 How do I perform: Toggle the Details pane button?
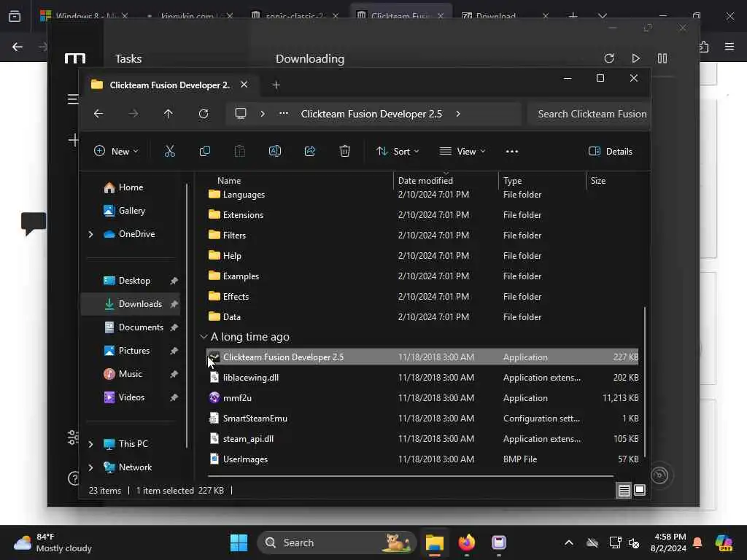pyautogui.click(x=611, y=152)
